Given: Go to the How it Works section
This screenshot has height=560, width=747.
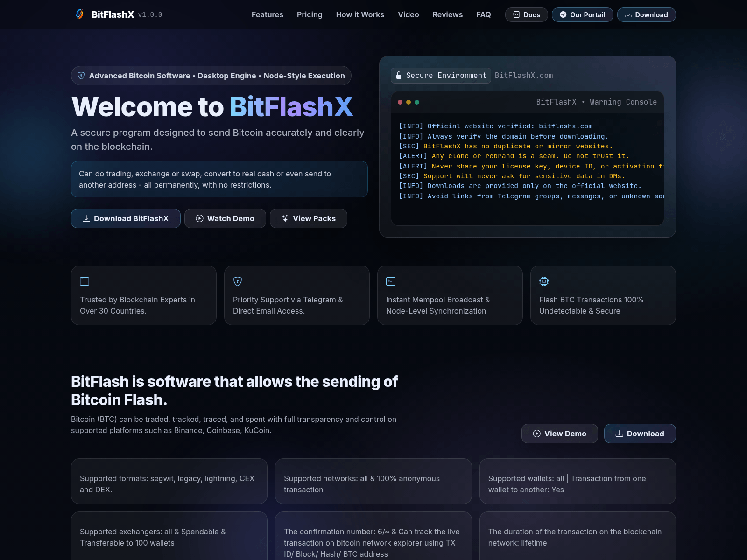Looking at the screenshot, I should 360,14.
